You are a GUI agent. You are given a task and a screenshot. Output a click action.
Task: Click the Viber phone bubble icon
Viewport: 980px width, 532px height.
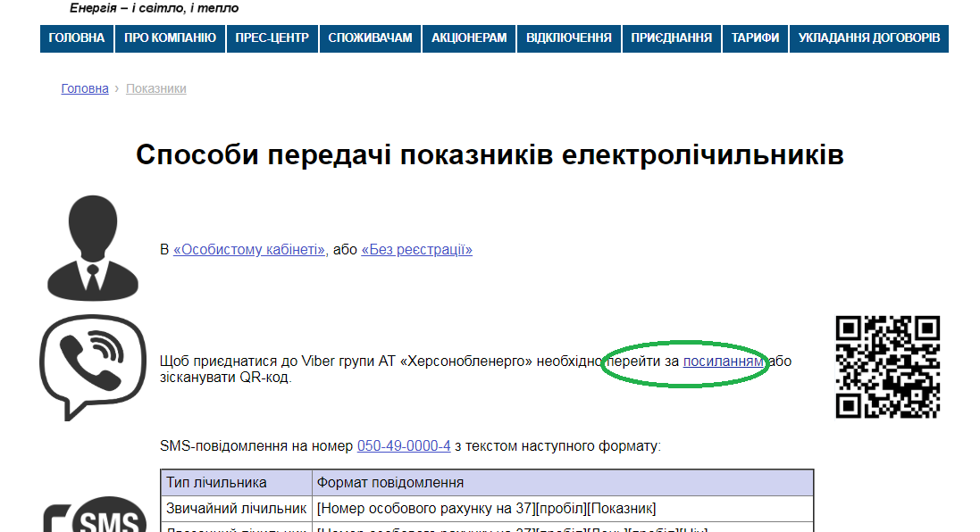tap(93, 367)
